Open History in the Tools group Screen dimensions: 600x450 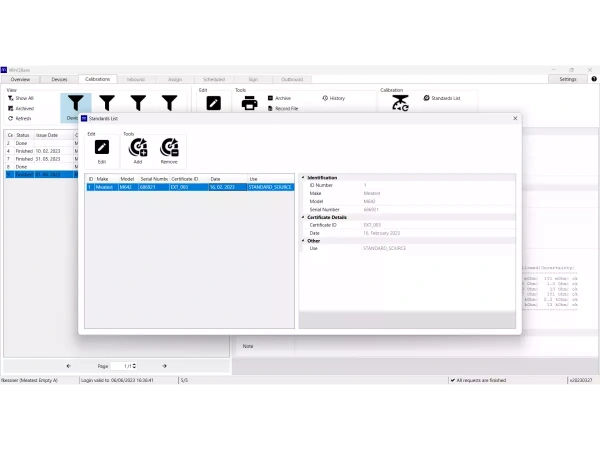[334, 98]
